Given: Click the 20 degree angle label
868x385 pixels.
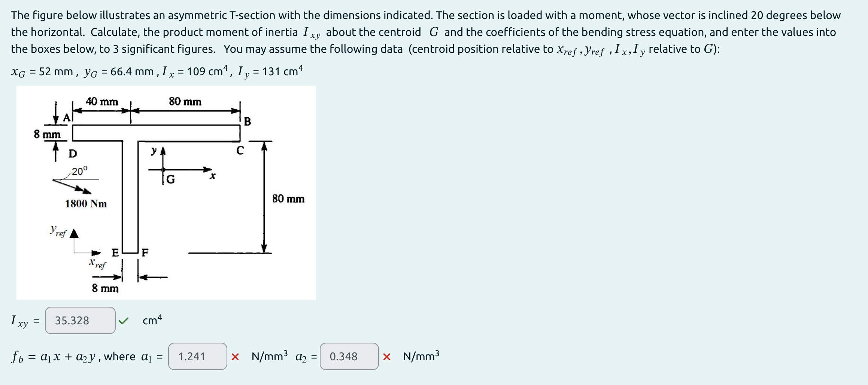Looking at the screenshot, I should 79,170.
